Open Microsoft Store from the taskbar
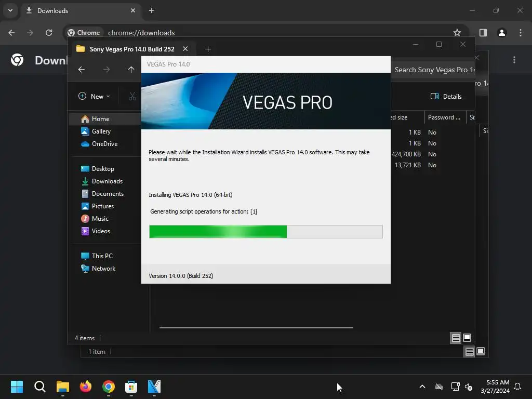Image resolution: width=532 pixels, height=399 pixels. click(x=131, y=387)
